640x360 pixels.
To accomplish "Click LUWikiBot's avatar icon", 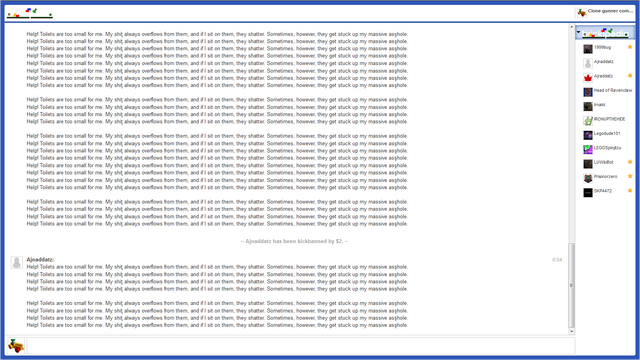I will [x=588, y=164].
